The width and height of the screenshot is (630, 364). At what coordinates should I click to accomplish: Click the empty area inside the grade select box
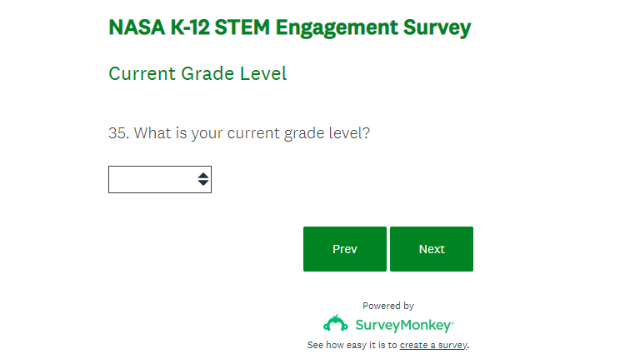tap(150, 179)
